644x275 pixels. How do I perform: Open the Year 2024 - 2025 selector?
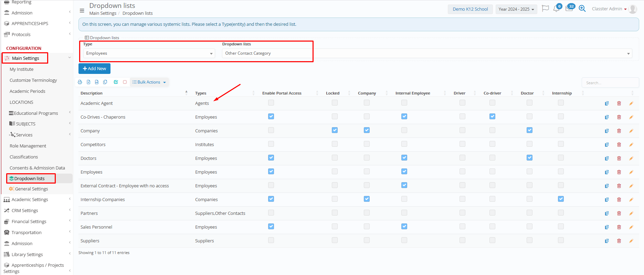516,9
